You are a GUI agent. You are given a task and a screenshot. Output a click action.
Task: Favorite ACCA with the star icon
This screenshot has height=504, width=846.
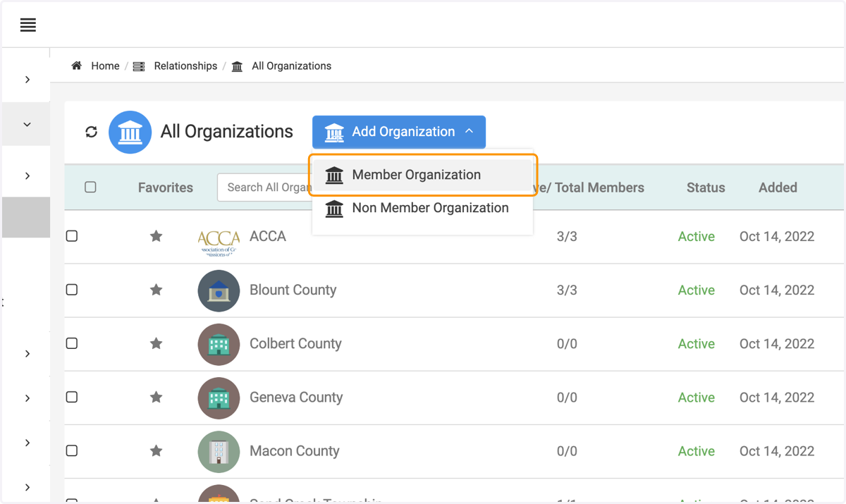coord(157,236)
